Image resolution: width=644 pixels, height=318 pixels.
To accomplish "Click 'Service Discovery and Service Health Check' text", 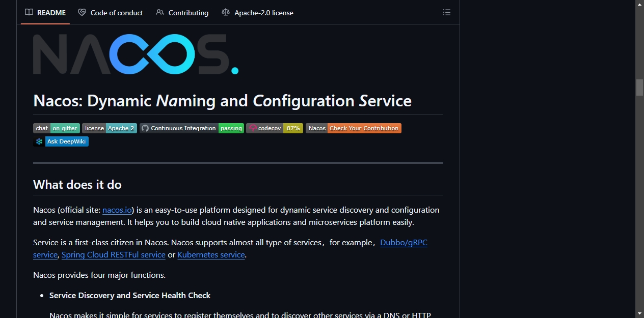I will pos(130,296).
